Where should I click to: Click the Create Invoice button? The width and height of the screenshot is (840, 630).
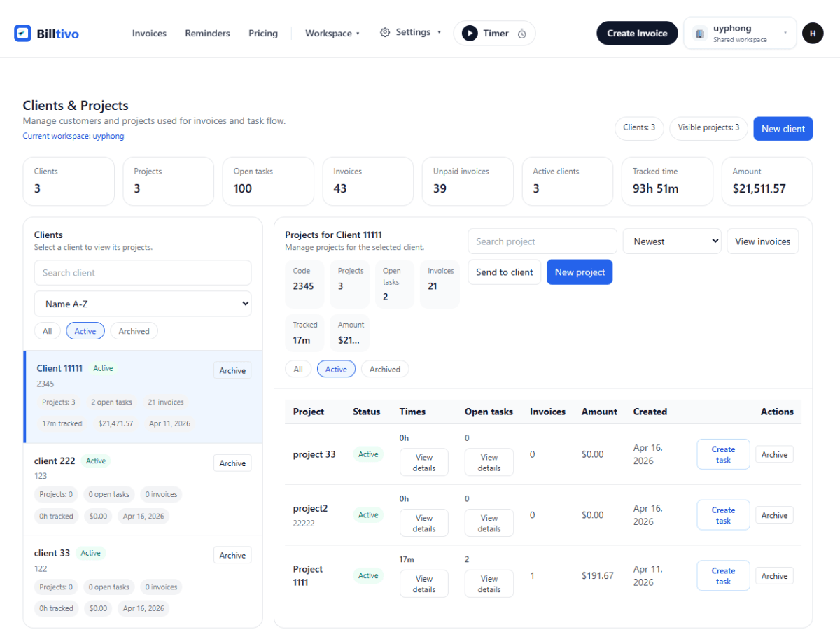click(x=637, y=33)
